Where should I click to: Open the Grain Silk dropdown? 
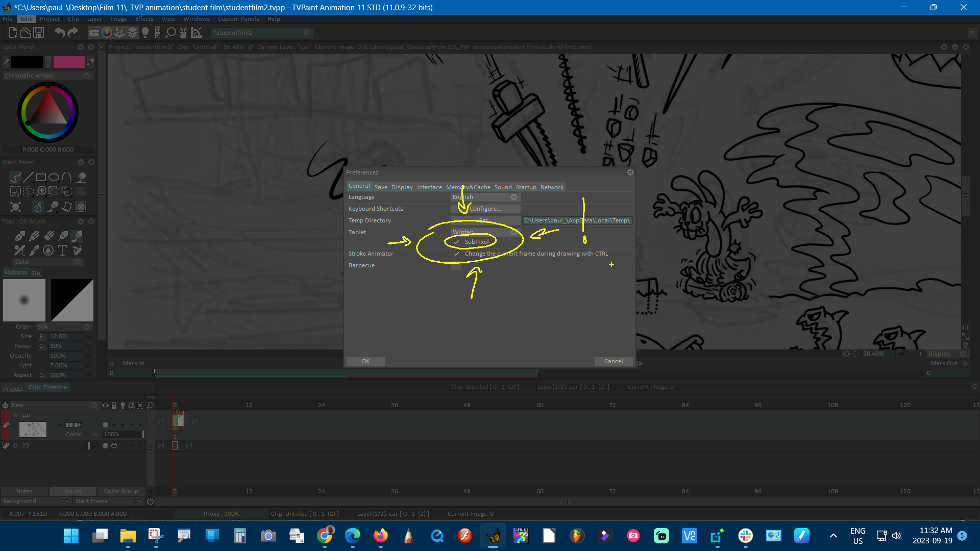coord(63,327)
